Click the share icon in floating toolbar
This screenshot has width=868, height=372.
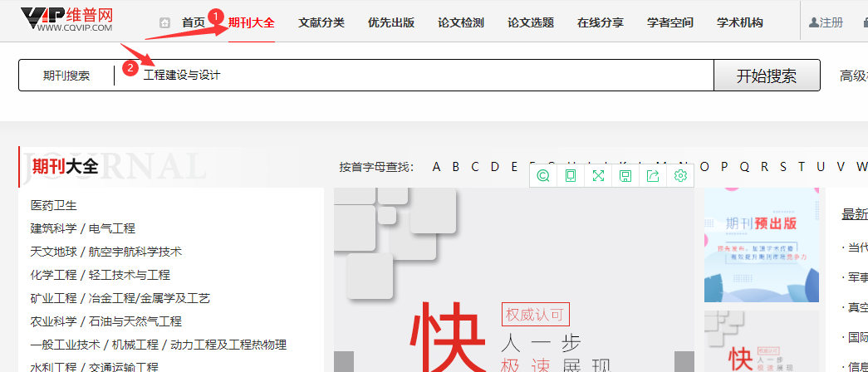click(653, 175)
